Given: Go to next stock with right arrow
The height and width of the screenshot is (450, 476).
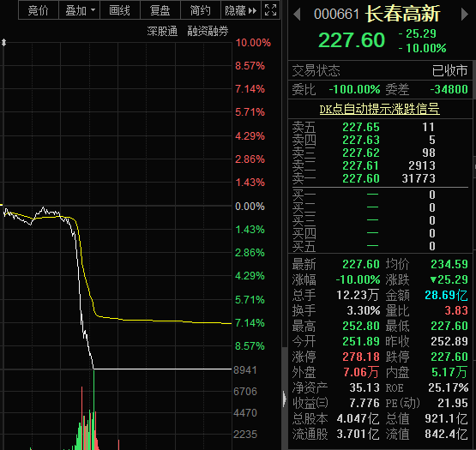Looking at the screenshot, I should pos(465,15).
